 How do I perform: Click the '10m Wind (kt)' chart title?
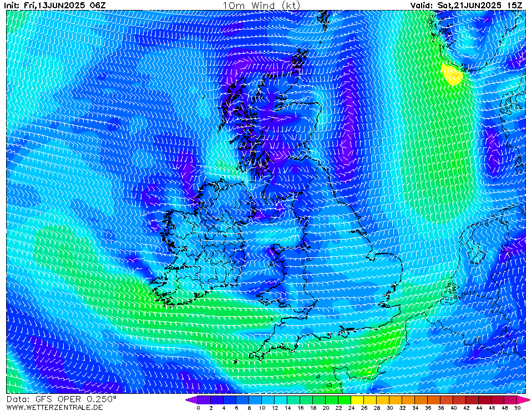tap(261, 6)
